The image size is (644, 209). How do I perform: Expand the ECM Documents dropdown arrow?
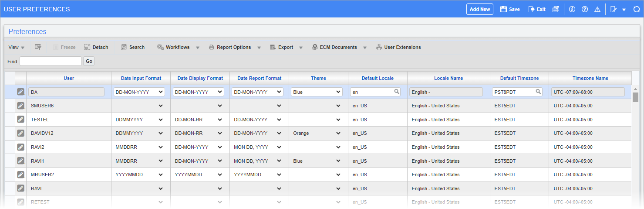(x=365, y=48)
